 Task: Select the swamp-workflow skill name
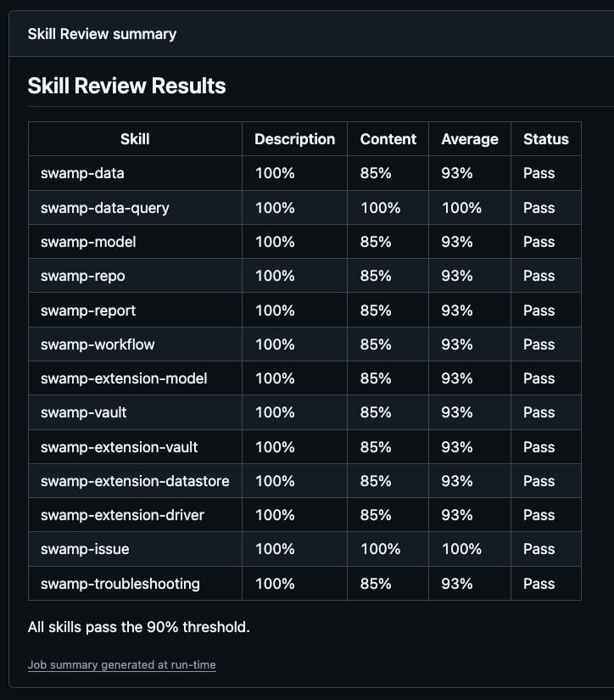(99, 344)
